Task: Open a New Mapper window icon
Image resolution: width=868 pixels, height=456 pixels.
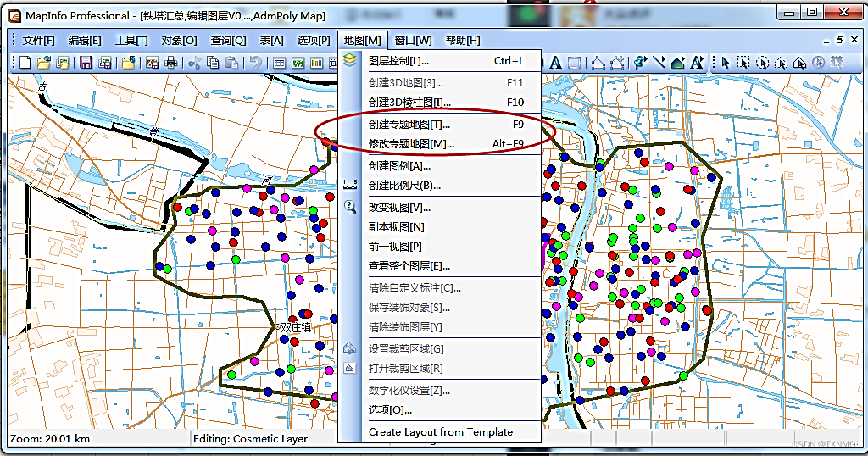Action: [x=298, y=63]
